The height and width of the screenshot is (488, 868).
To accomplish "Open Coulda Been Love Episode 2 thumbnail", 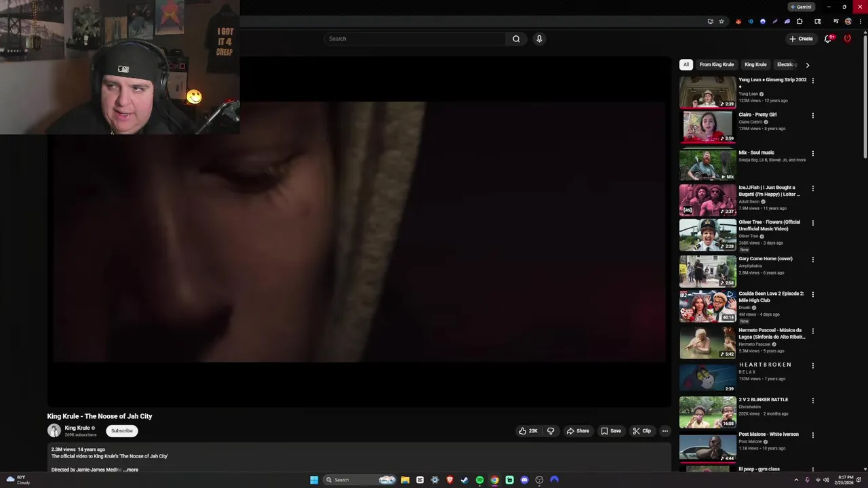I will point(707,306).
